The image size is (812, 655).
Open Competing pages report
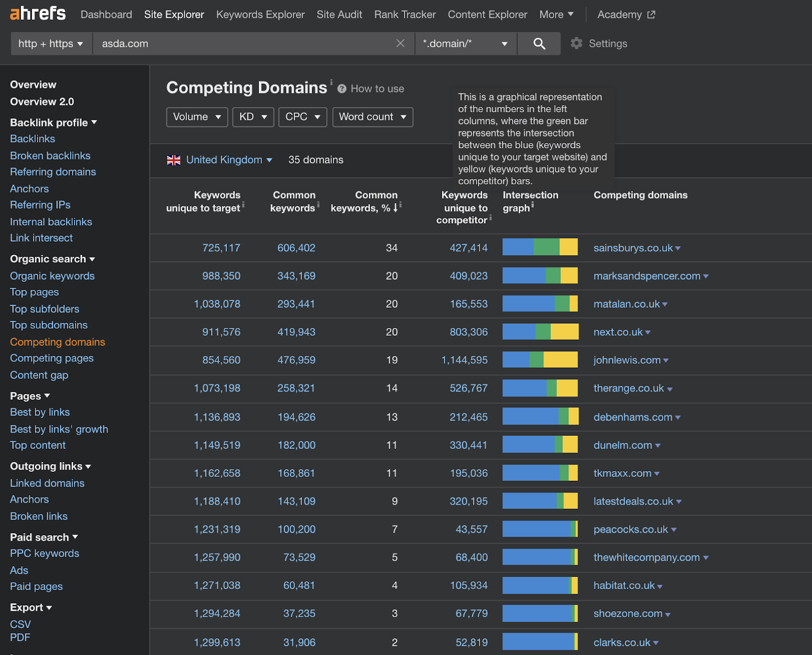tap(52, 358)
